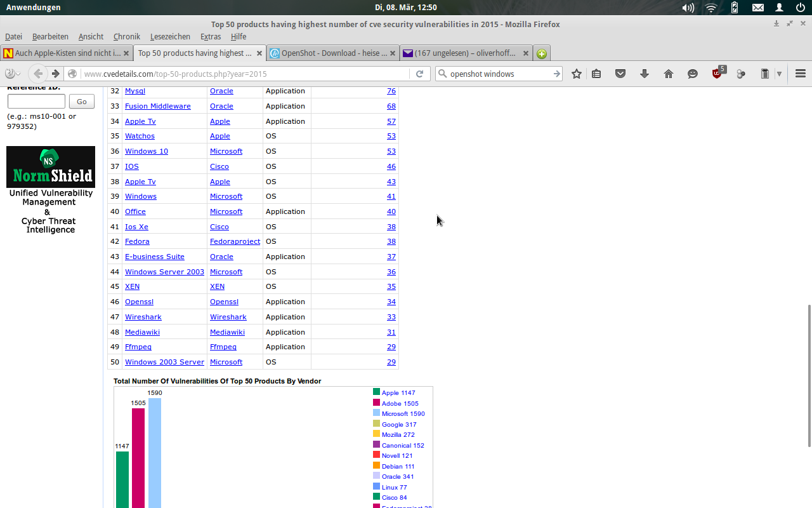Viewport: 812px width, 508px height.
Task: Save page to Pocket icon
Action: (x=620, y=74)
